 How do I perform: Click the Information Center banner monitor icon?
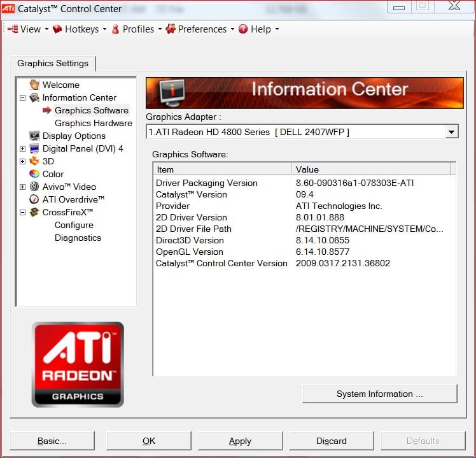[x=172, y=93]
